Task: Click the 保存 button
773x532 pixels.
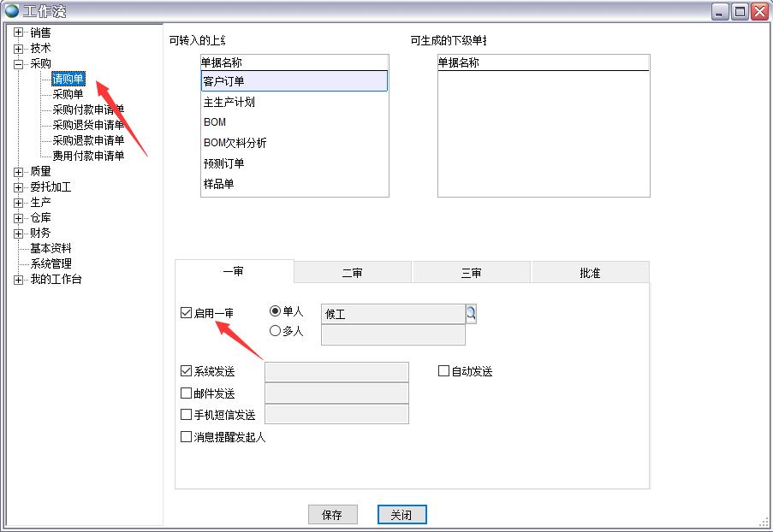Action: pyautogui.click(x=332, y=515)
